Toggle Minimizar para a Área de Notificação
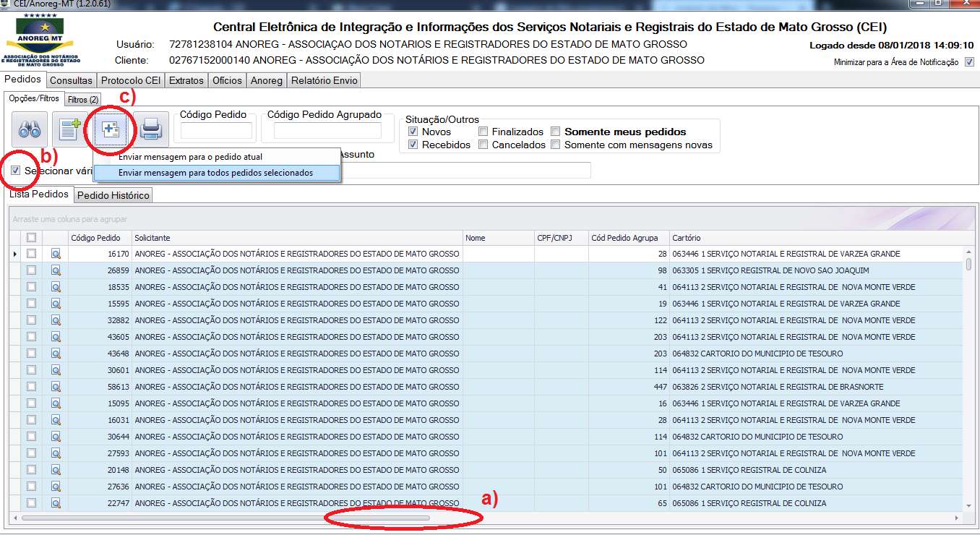 click(x=968, y=62)
